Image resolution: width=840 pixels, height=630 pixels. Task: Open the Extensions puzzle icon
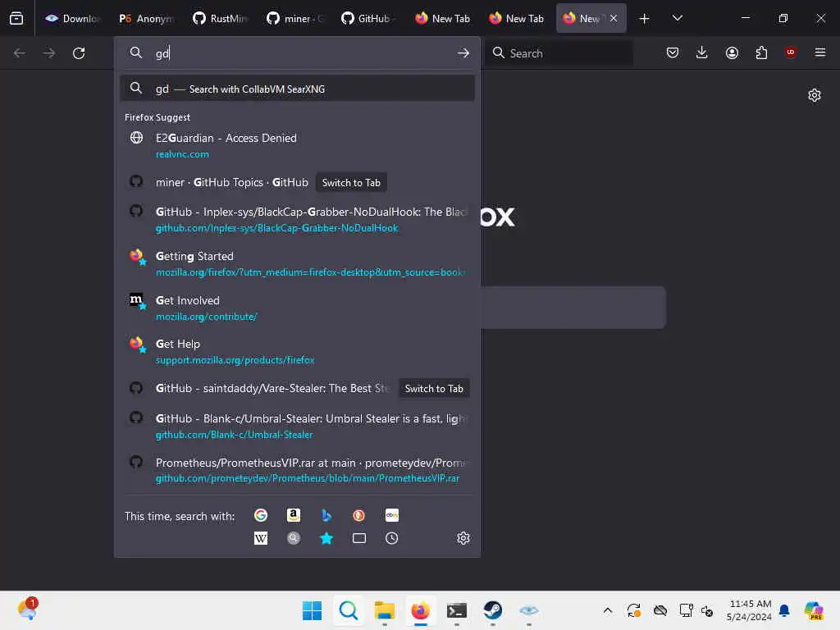click(x=761, y=52)
